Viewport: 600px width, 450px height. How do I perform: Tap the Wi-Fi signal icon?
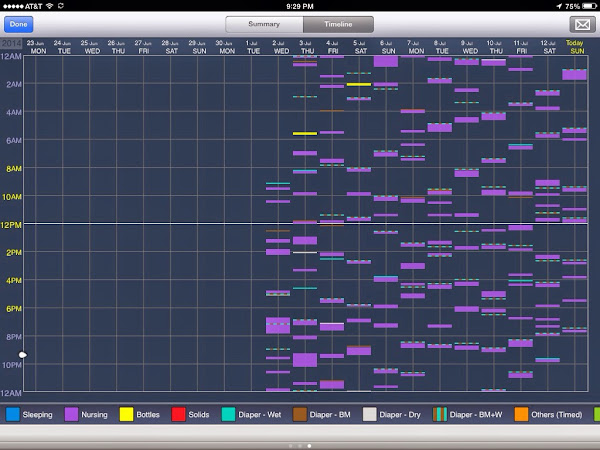(49, 6)
